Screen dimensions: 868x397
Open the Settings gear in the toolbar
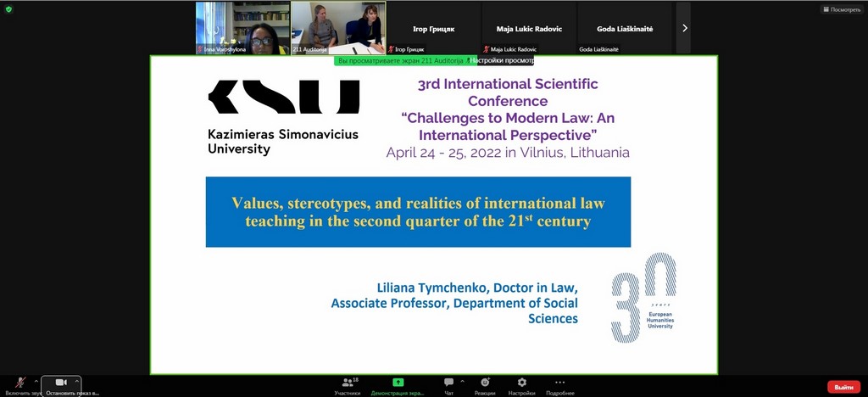click(x=521, y=384)
